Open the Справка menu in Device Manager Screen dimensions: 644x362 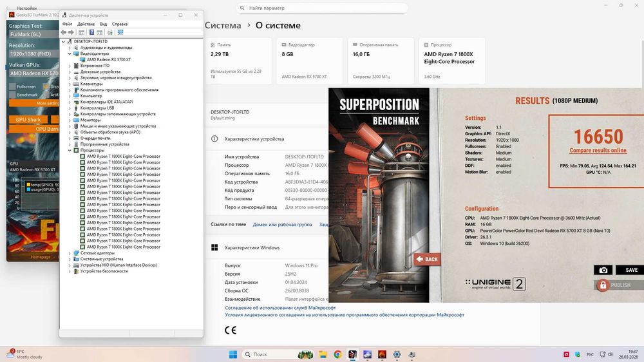(120, 24)
